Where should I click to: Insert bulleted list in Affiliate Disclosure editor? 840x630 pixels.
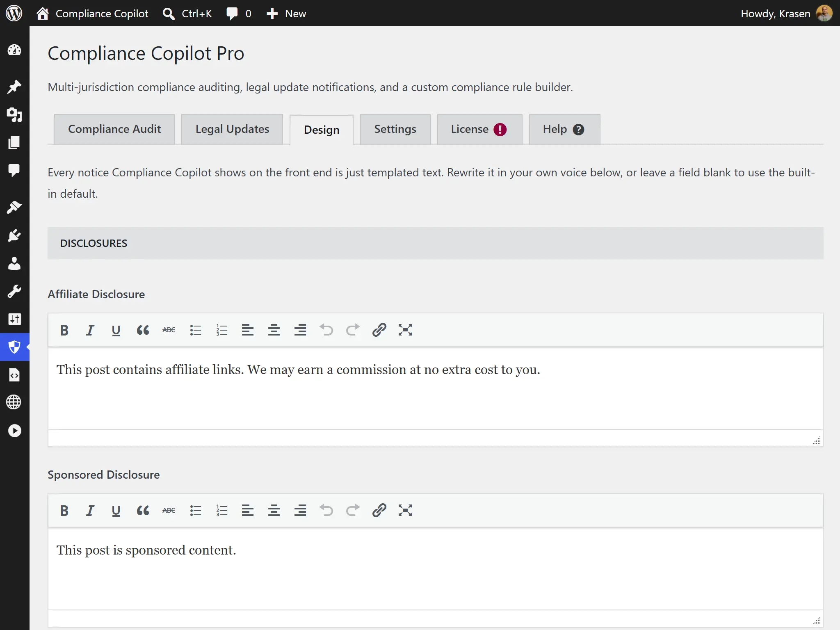click(x=196, y=330)
